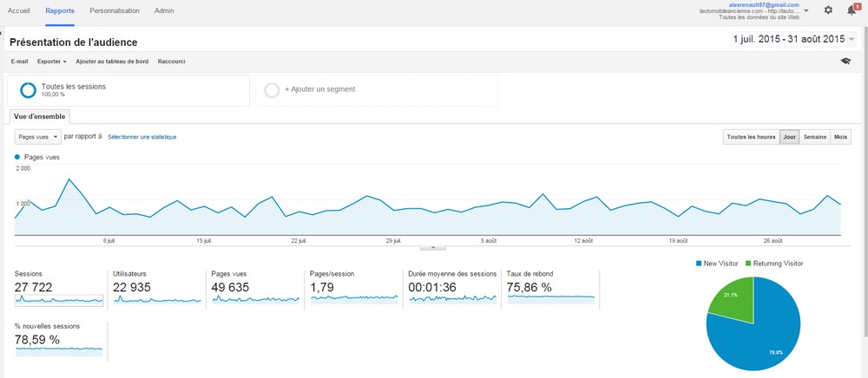
Task: Open the Personnalisation tab
Action: [115, 10]
